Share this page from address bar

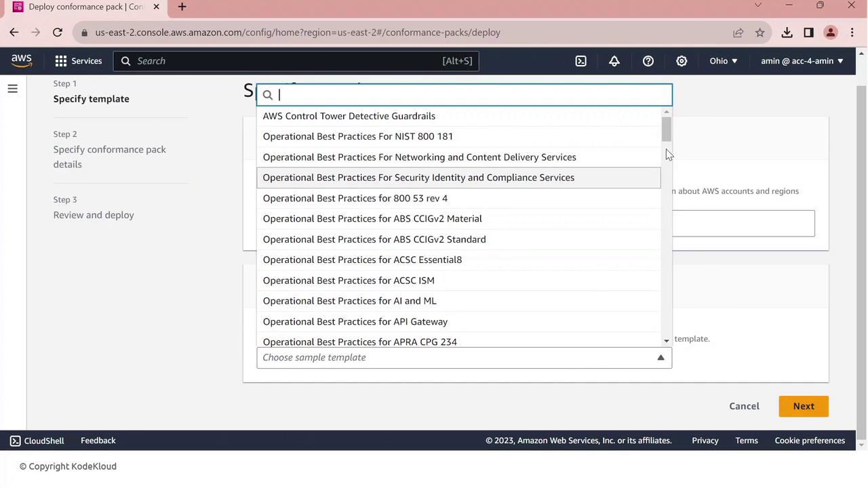click(738, 33)
